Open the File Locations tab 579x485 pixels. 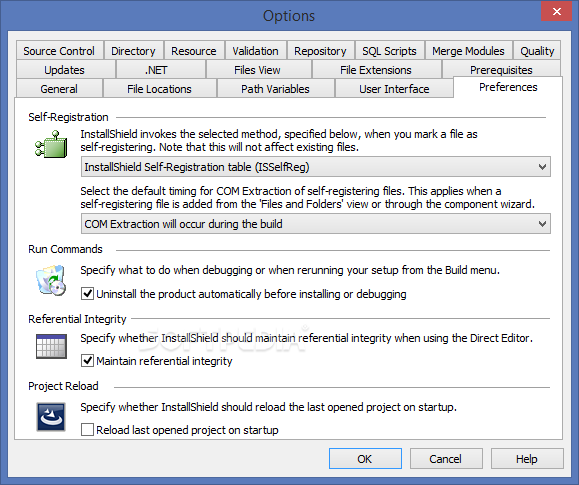coord(160,89)
